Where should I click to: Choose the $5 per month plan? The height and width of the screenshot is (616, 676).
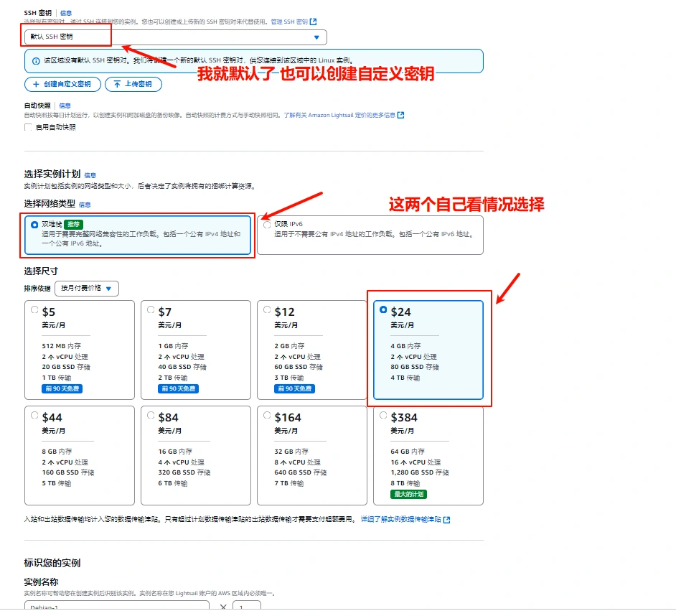pyautogui.click(x=34, y=310)
